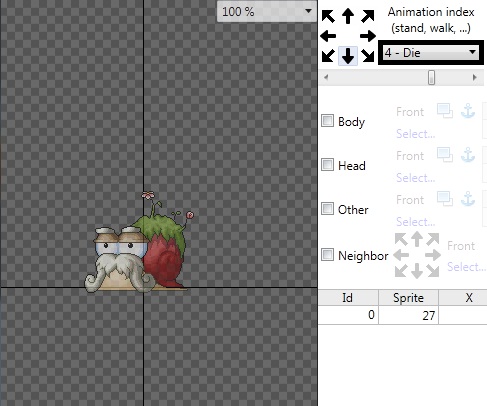Enable the Body reference checkbox
Image resolution: width=487 pixels, height=406 pixels.
(327, 121)
